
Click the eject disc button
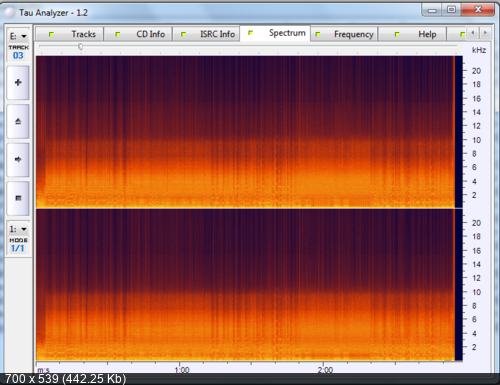click(x=18, y=121)
